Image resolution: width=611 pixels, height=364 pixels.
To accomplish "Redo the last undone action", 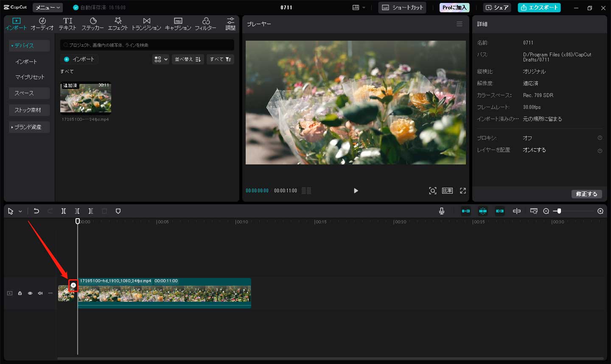I will click(x=50, y=211).
